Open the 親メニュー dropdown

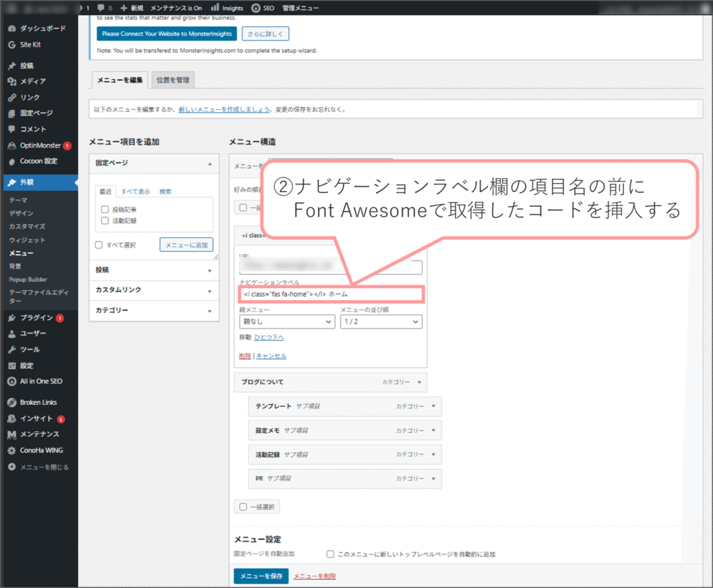pyautogui.click(x=286, y=322)
